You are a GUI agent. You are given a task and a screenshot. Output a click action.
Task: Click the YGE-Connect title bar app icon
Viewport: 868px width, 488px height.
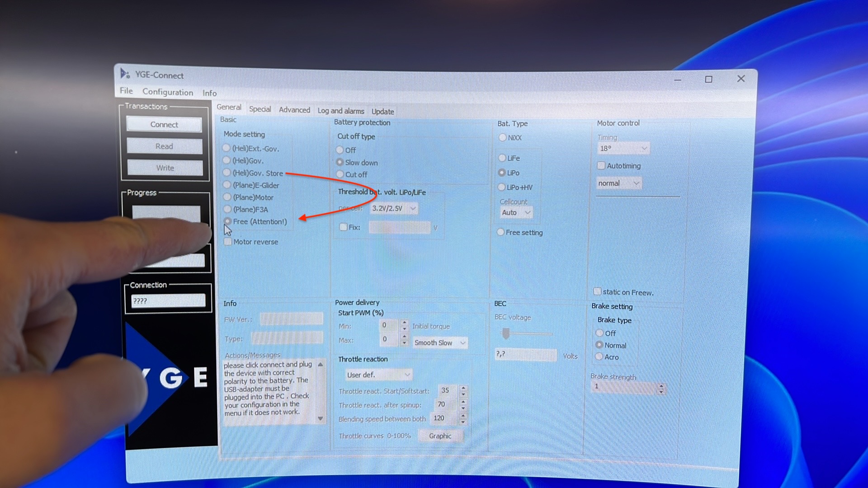(125, 74)
